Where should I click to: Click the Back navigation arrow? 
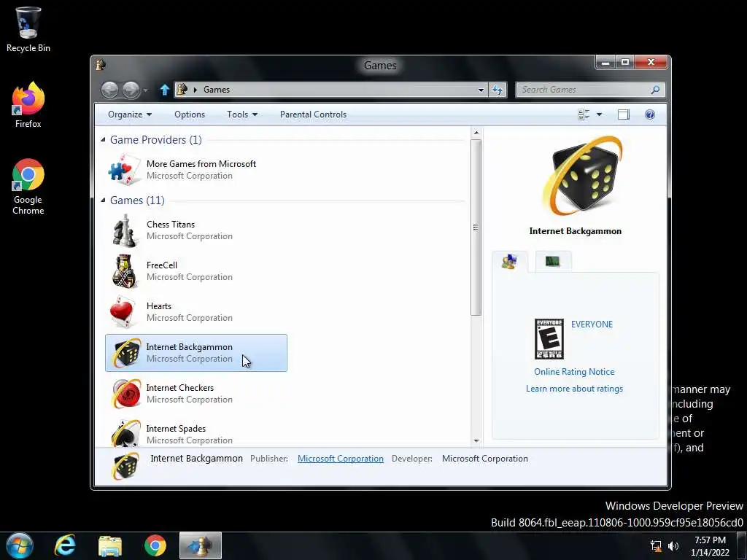[109, 90]
